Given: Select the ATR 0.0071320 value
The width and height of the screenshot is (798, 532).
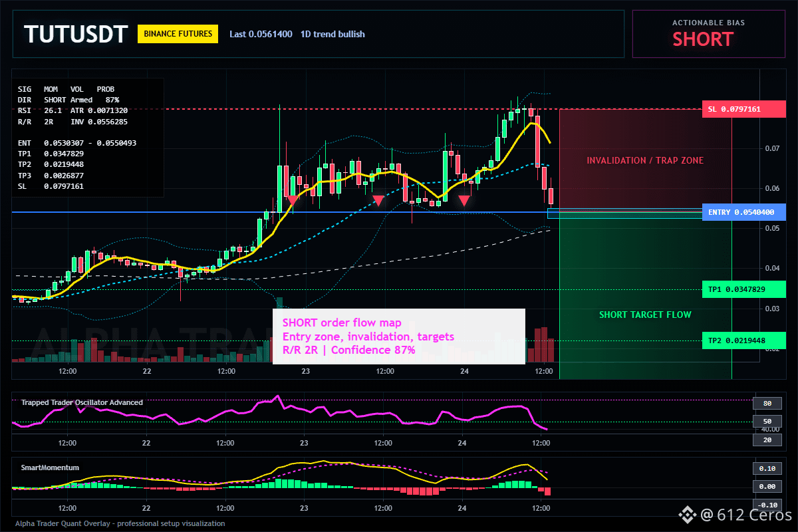Looking at the screenshot, I should click(x=99, y=110).
